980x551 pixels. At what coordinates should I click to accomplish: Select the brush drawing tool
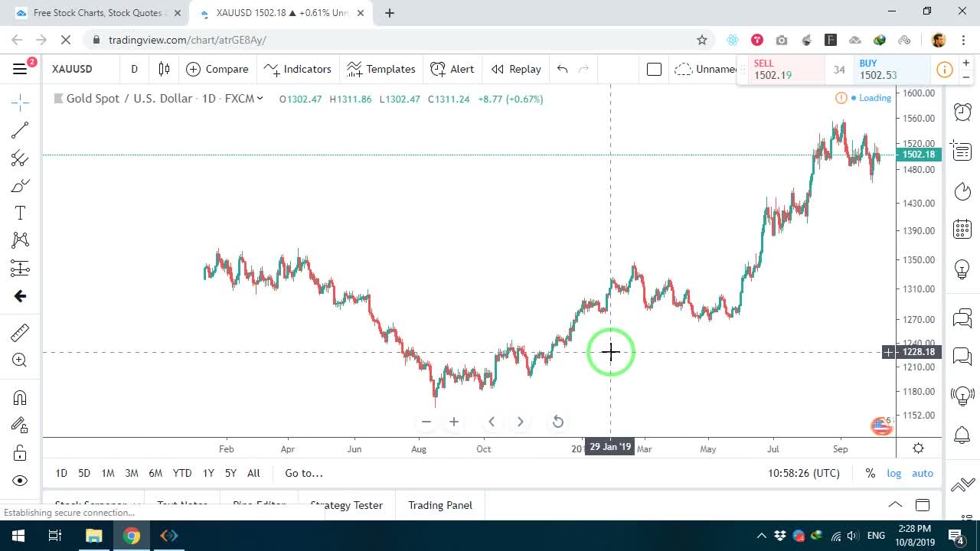point(20,186)
